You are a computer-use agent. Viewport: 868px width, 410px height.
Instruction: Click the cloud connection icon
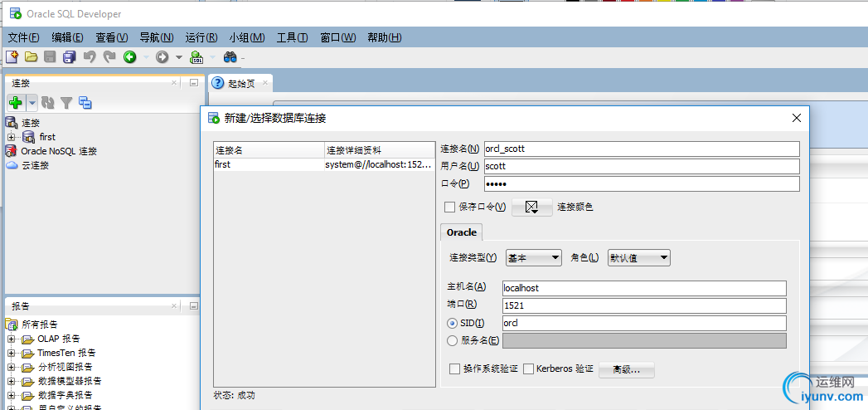[x=12, y=165]
